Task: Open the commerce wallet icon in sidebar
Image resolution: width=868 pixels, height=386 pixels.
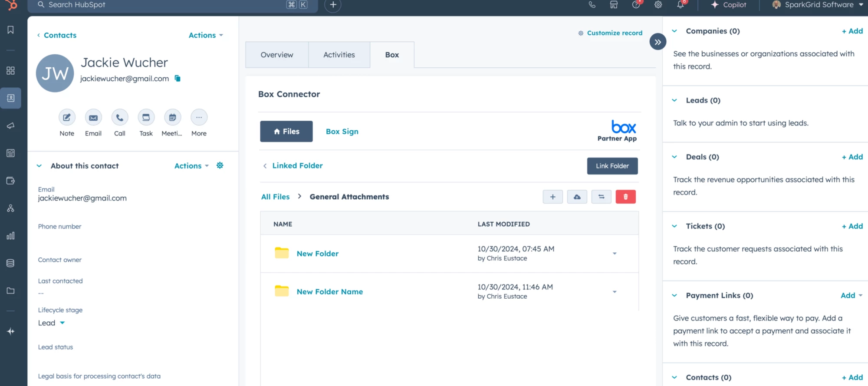Action: [x=11, y=181]
